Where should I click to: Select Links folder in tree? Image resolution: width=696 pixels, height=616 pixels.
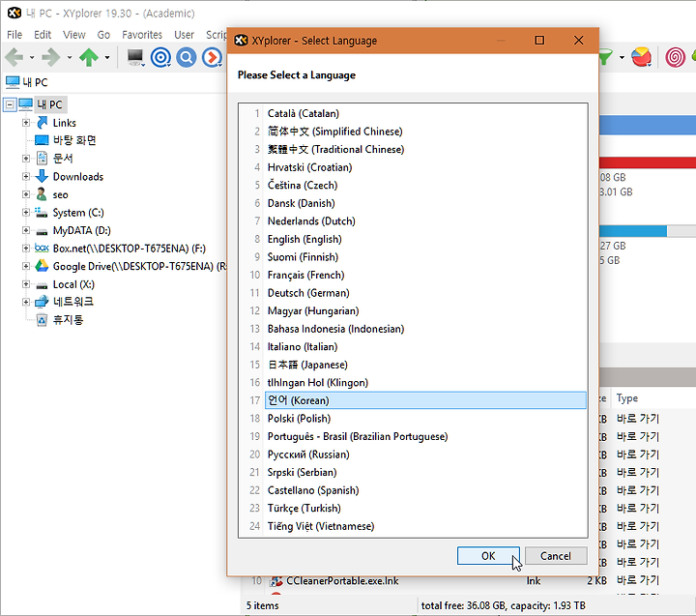[x=65, y=123]
